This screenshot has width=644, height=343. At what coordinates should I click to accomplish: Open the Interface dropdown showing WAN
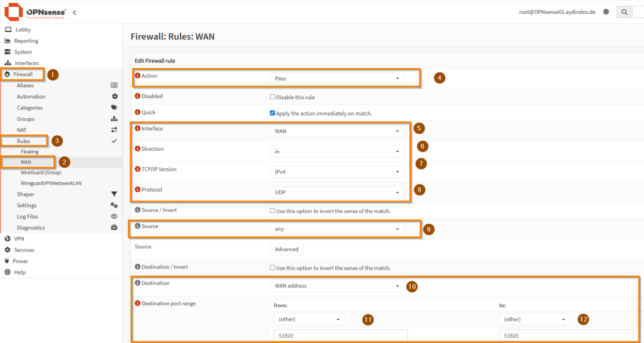point(337,131)
